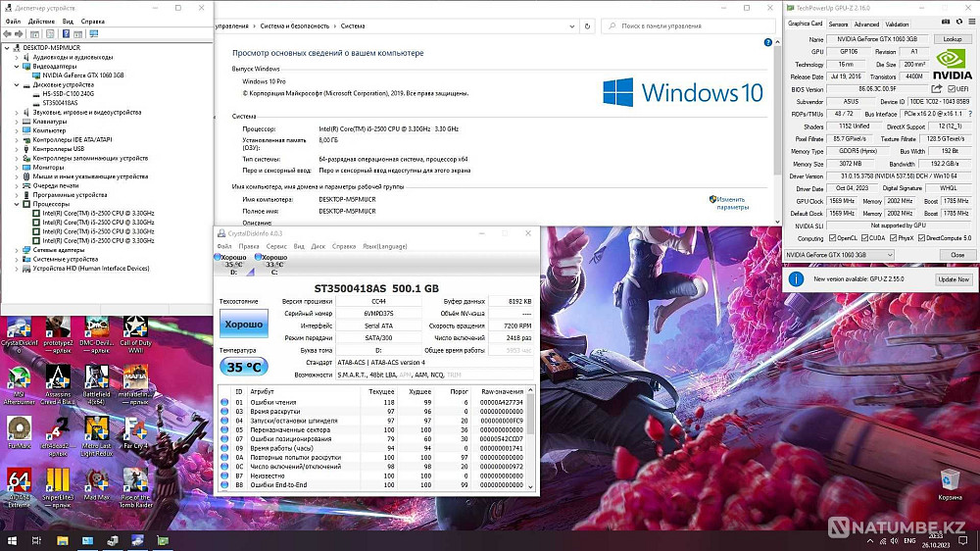The height and width of the screenshot is (551, 980).
Task: Click the Control Panel search field
Action: point(688,26)
